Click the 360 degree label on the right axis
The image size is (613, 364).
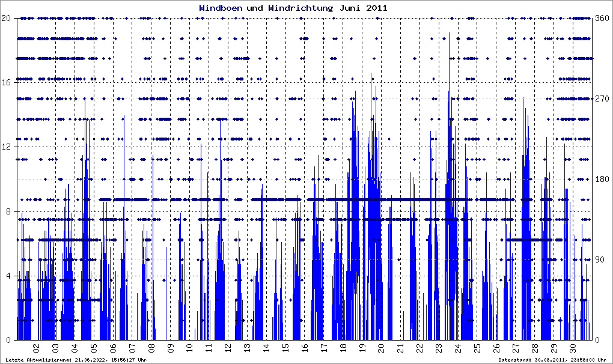(x=602, y=18)
